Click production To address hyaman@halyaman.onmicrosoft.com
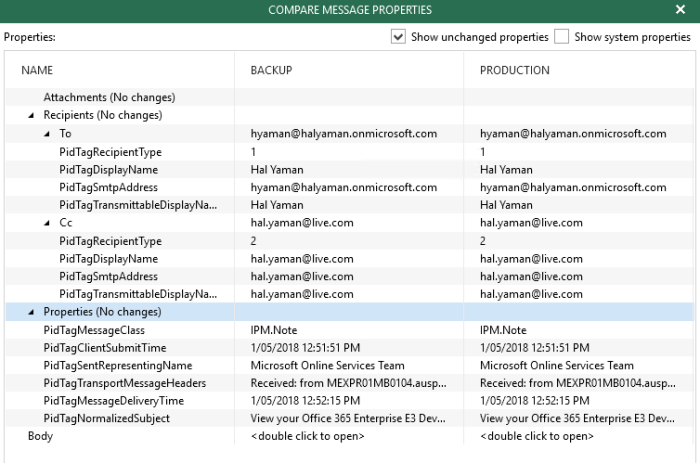700x463 pixels. point(573,133)
